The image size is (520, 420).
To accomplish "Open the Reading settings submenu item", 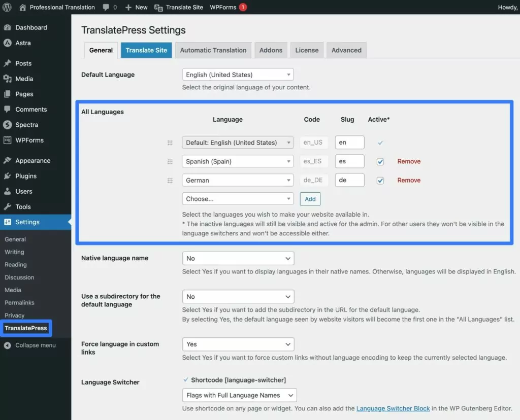I will tap(16, 264).
